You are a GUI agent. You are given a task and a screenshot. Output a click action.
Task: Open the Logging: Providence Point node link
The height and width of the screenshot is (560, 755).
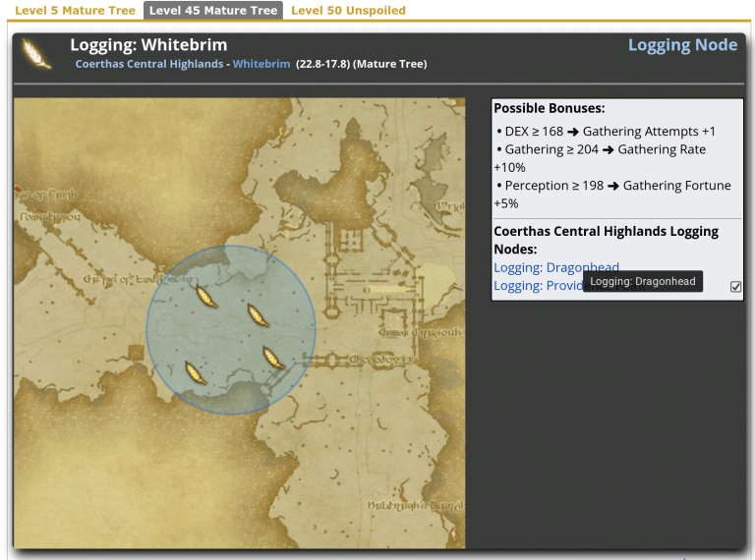538,285
